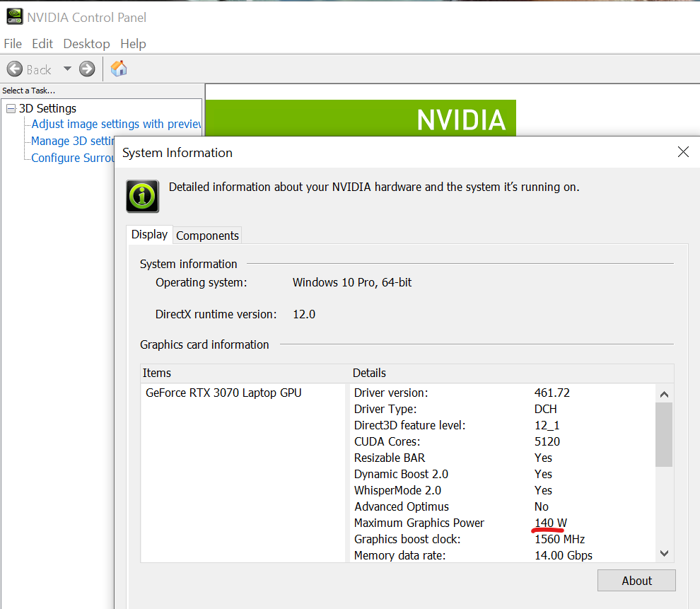Select the Direct3D feature level value 12_1
700x609 pixels.
click(547, 426)
